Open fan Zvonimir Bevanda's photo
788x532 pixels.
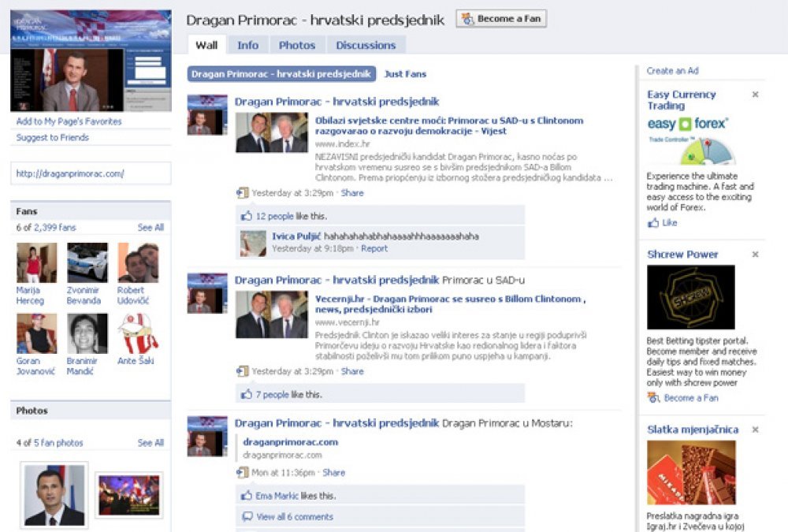[87, 262]
